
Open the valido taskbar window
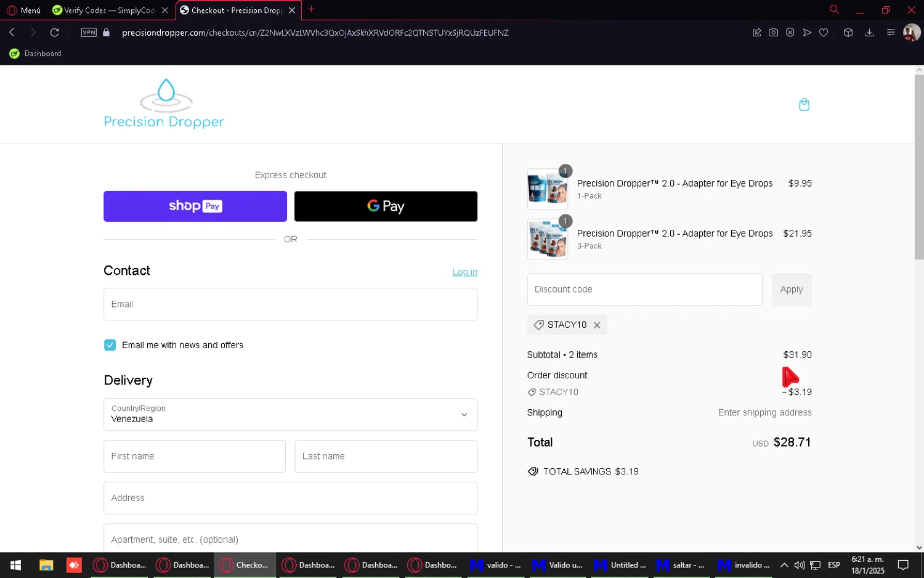[x=496, y=565]
